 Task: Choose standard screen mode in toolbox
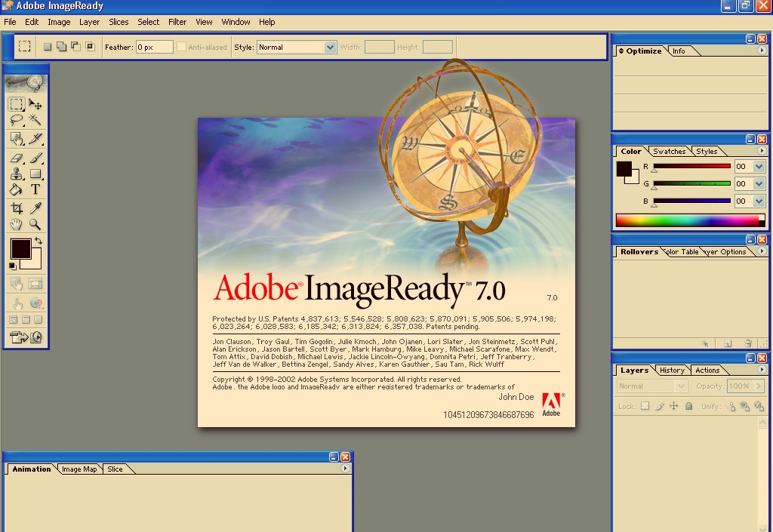click(14, 320)
